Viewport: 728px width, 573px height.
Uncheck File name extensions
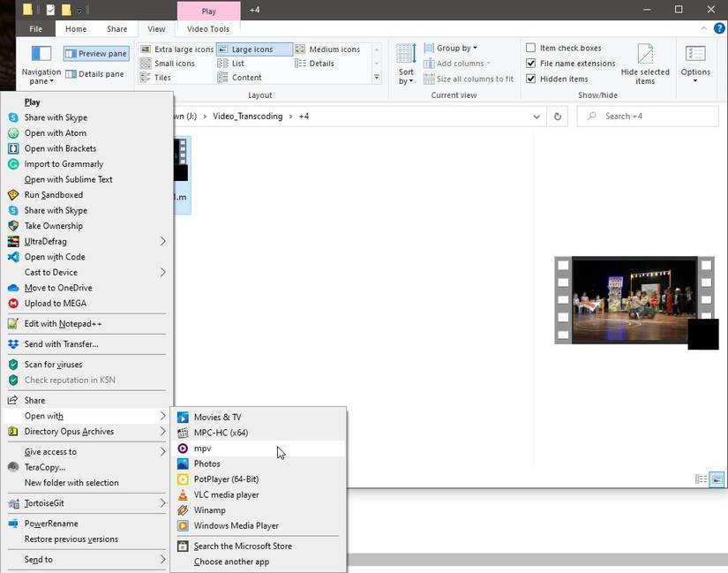click(531, 64)
